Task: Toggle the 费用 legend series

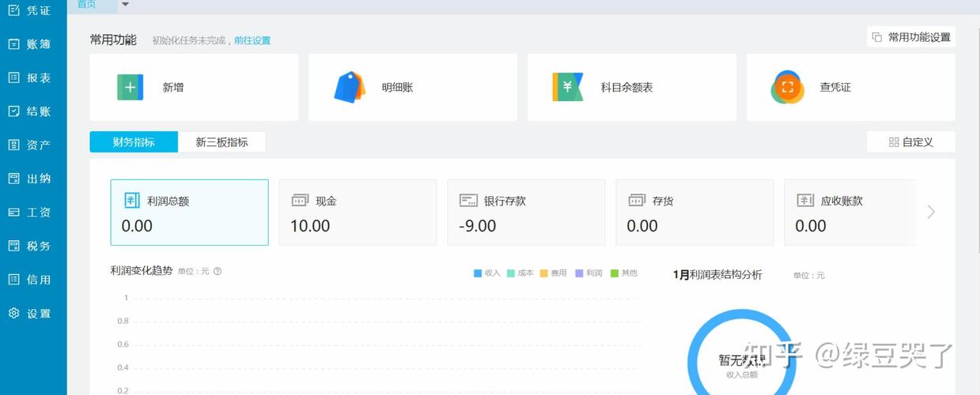Action: point(554,273)
